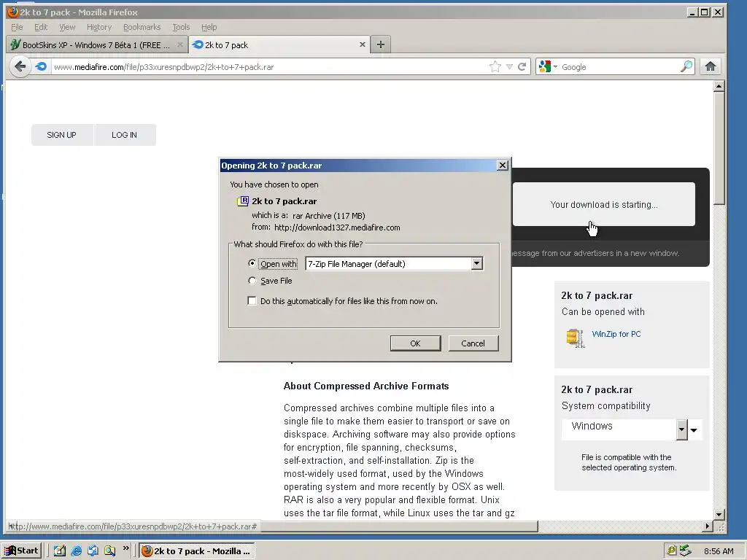Click the Firefox logo in the title bar
Screen dimensions: 747x560
pos(12,12)
